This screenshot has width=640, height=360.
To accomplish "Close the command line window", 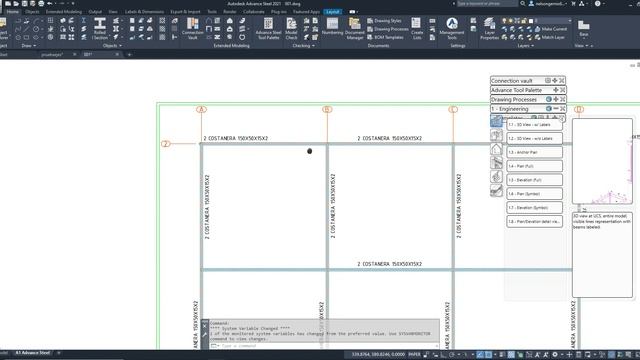I will [205, 326].
